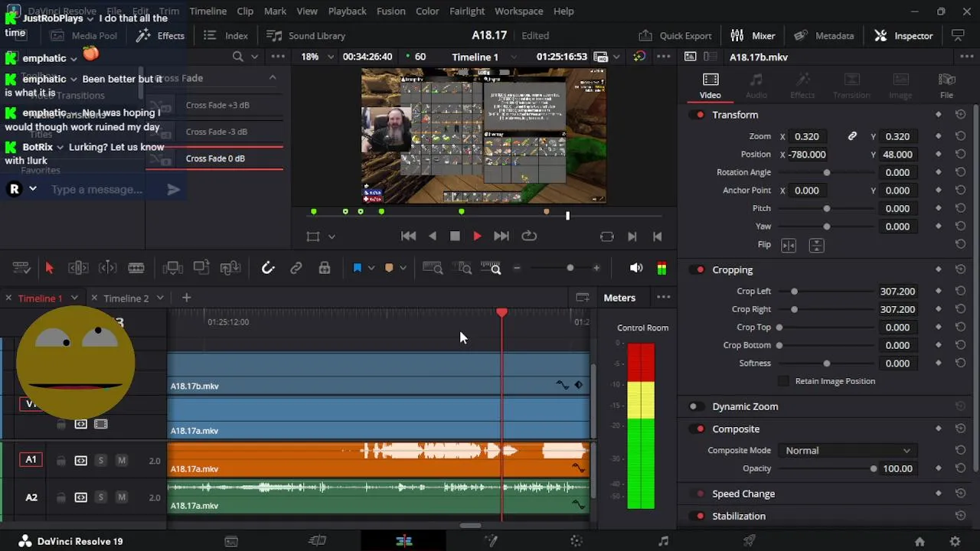Screen dimensions: 980x551
Task: Open the Color page icon in bottom bar
Action: [577, 541]
